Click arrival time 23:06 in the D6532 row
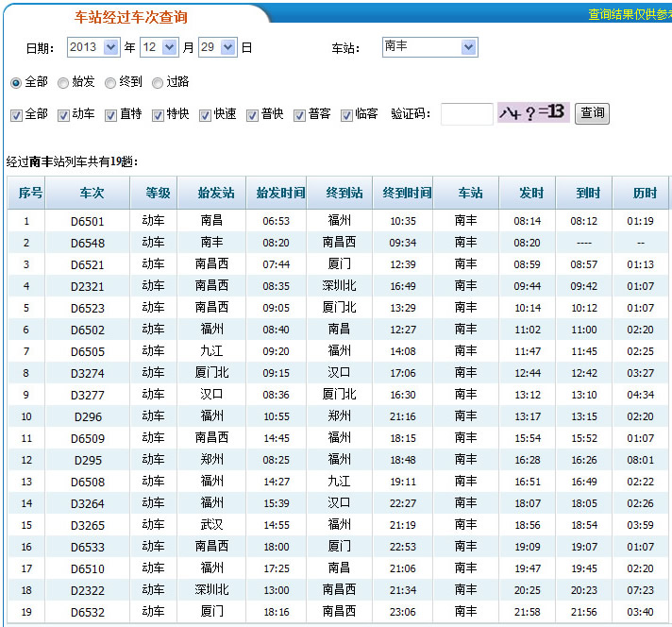This screenshot has height=627, width=672. coord(403,612)
